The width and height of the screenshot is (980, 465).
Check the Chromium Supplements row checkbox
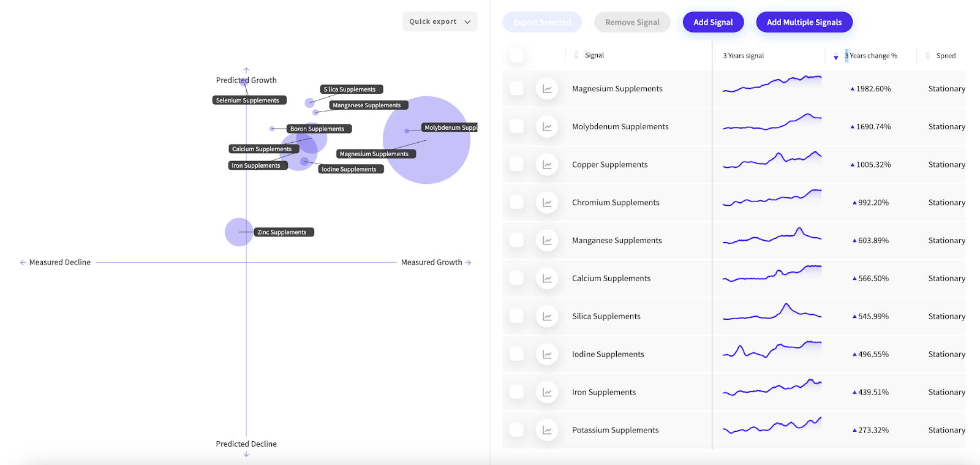[x=516, y=203]
